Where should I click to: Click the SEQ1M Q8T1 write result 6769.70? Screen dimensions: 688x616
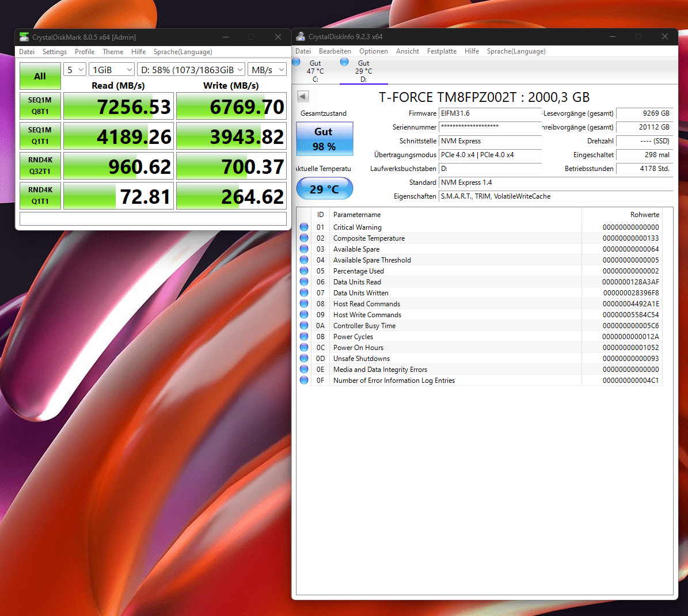[x=231, y=106]
